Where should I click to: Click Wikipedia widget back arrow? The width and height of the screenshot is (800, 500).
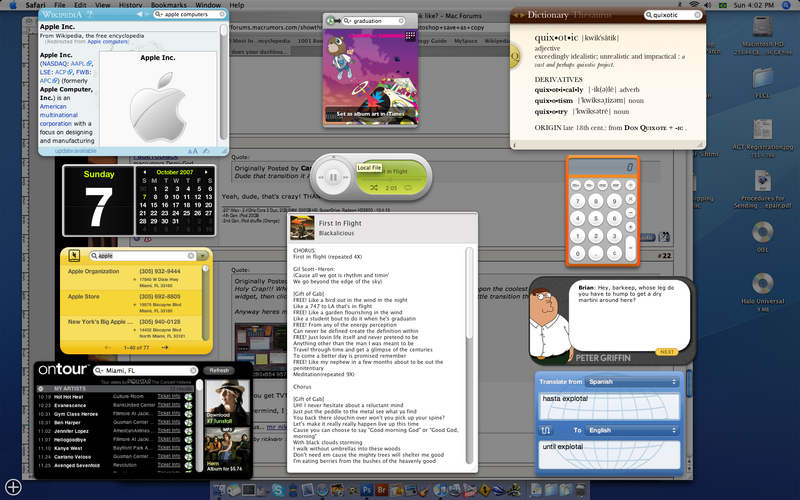(x=139, y=14)
